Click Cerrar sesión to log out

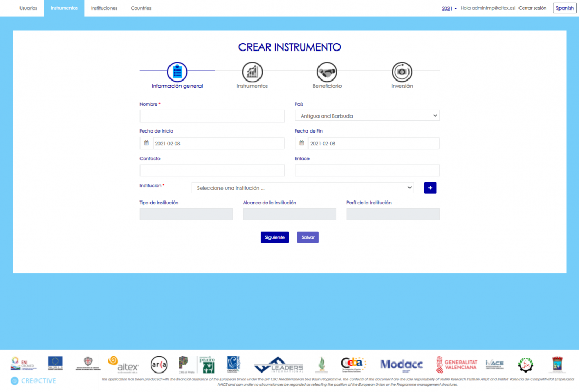[x=532, y=8]
